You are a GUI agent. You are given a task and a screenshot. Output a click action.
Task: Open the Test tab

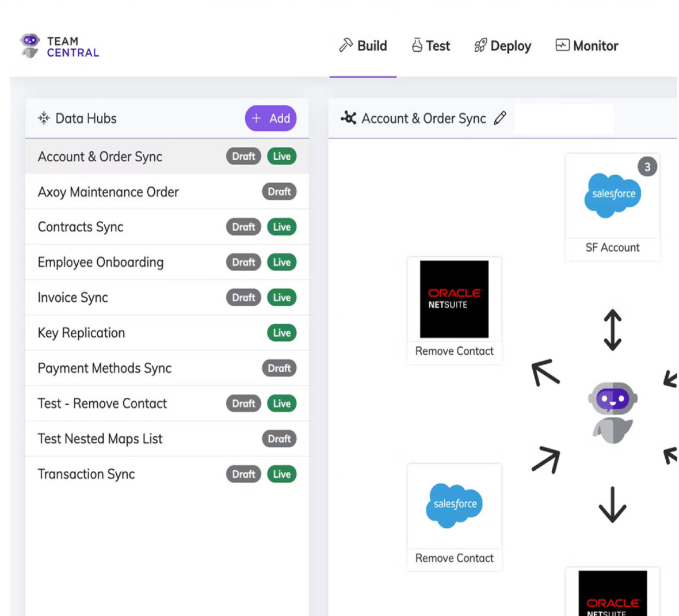pos(431,46)
